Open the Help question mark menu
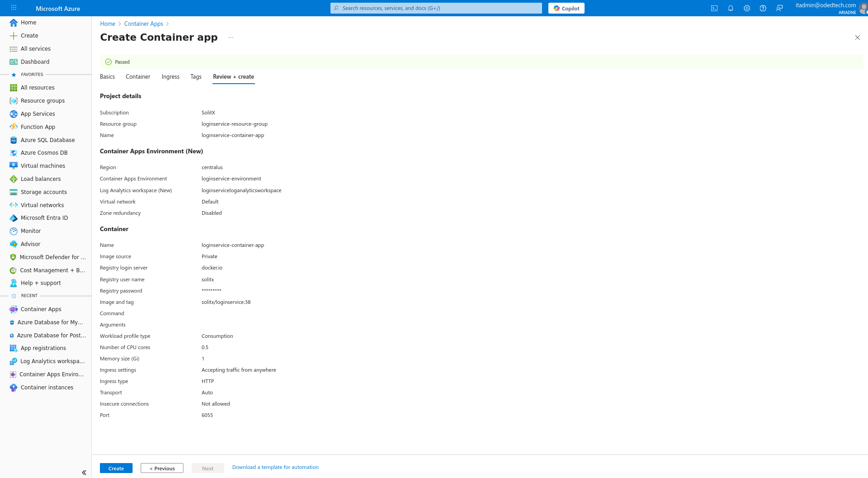Viewport: 868px width, 478px height. pos(763,8)
